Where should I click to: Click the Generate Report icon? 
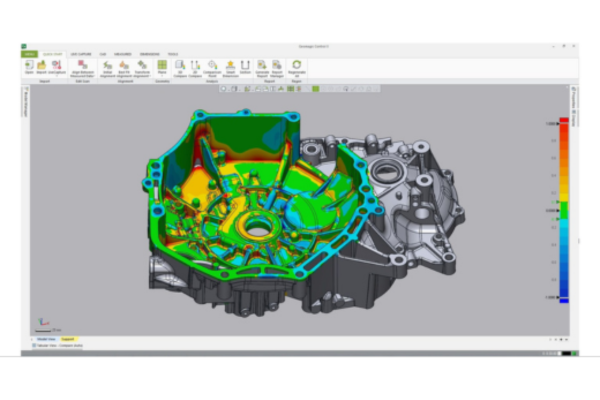[x=262, y=66]
